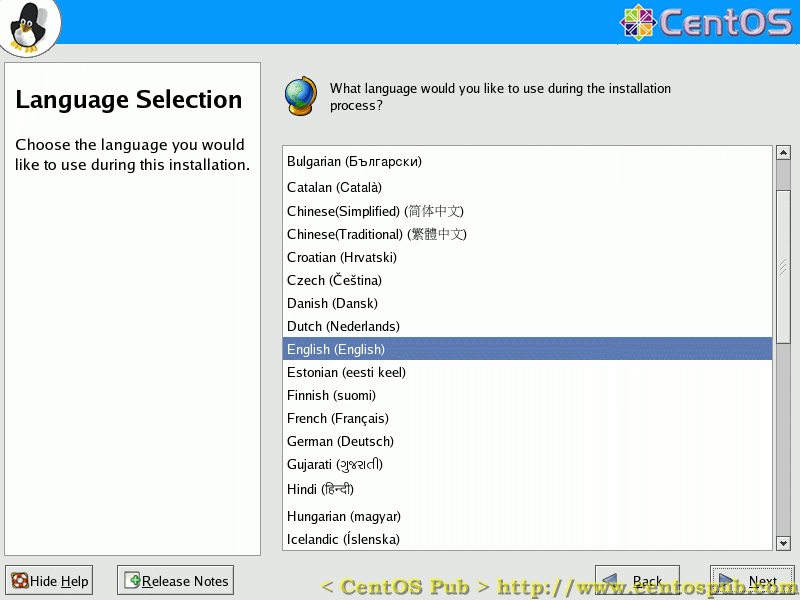Select German (Deutsch) in the list
The height and width of the screenshot is (600, 800).
click(340, 441)
